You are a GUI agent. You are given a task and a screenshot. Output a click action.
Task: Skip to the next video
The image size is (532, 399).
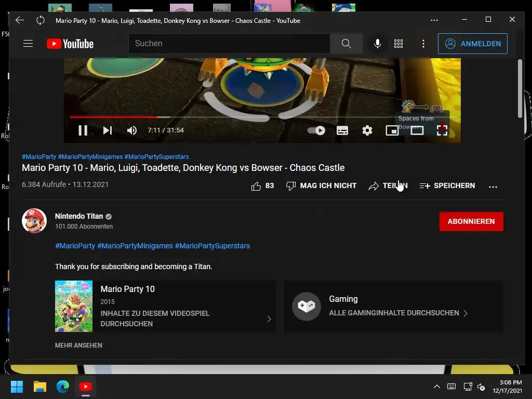[x=108, y=130]
